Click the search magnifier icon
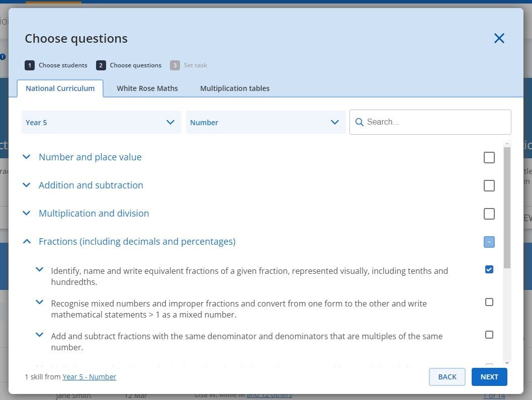Viewport: 532px width, 400px height. point(360,122)
